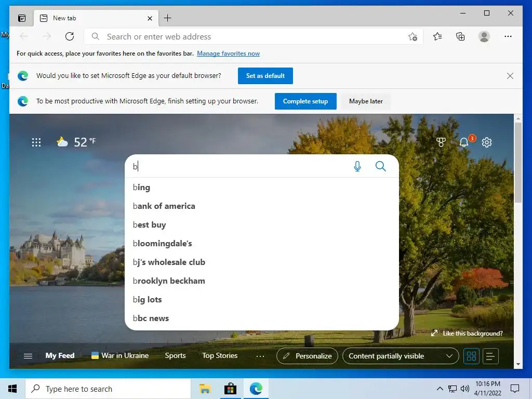The height and width of the screenshot is (399, 532).
Task: Open network status tray icon
Action: tap(453, 389)
